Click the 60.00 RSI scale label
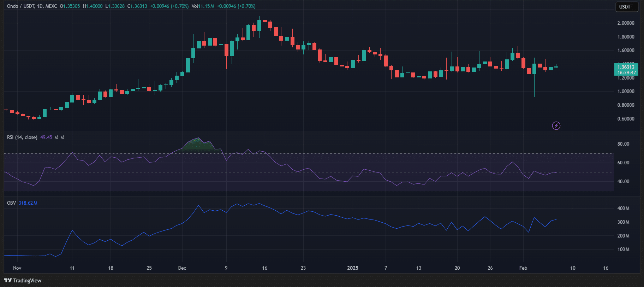644x287 pixels. tap(623, 163)
